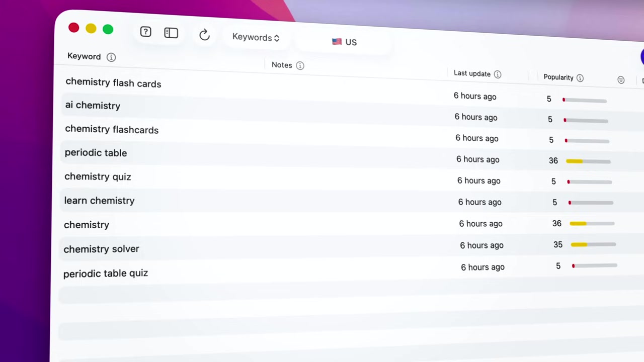Select the 'periodic table quiz' keyword
The width and height of the screenshot is (644, 362).
106,274
